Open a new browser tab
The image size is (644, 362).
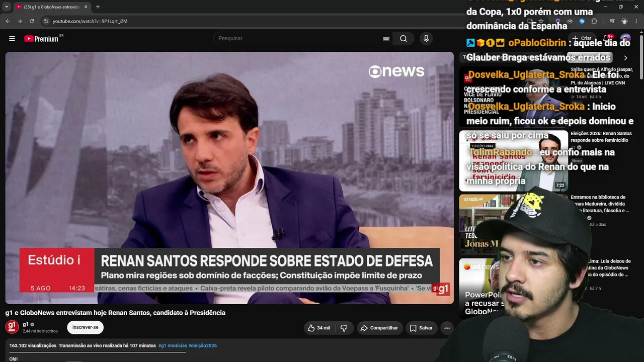point(98,7)
